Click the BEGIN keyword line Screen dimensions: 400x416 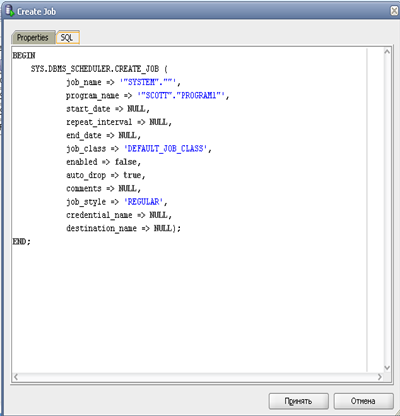[24, 55]
